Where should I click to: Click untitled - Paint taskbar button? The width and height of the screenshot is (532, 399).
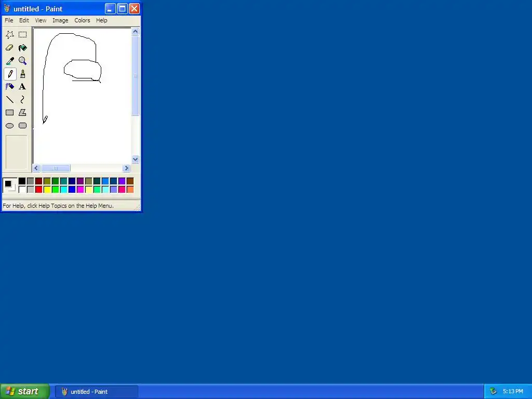coord(97,392)
